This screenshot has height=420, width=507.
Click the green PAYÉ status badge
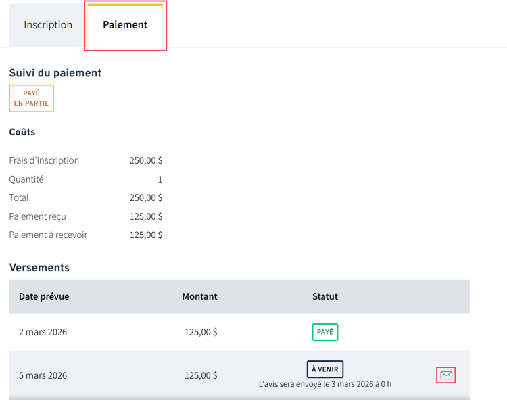tap(325, 332)
